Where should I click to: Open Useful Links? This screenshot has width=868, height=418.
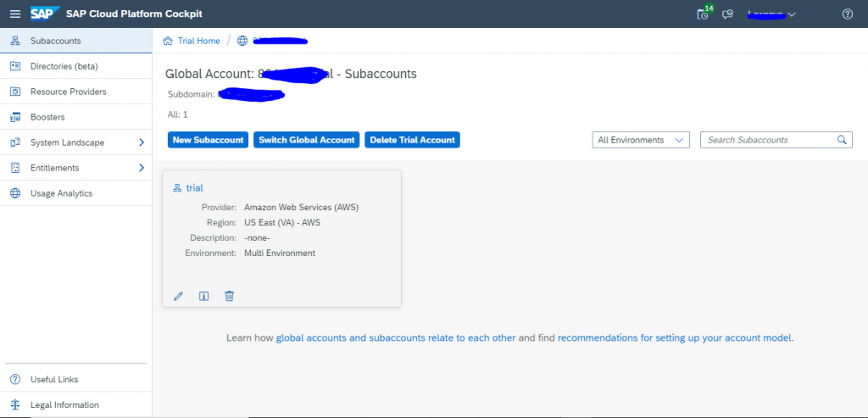[75, 380]
